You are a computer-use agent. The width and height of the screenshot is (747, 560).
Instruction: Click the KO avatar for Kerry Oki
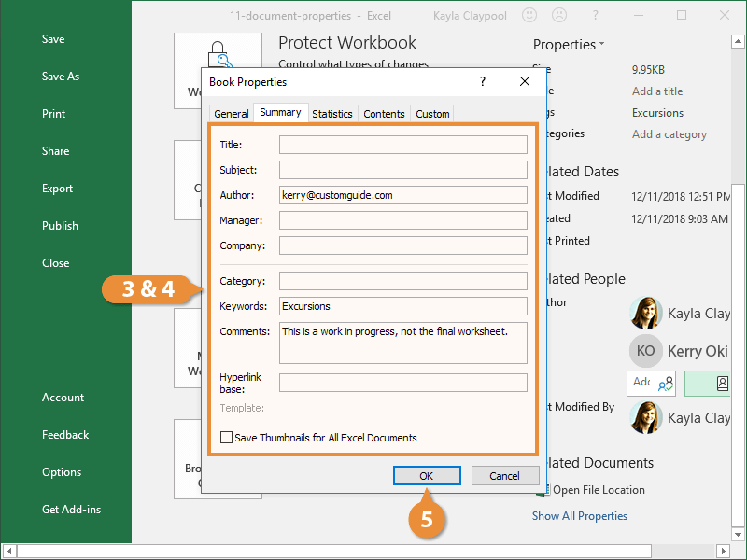[x=646, y=351]
